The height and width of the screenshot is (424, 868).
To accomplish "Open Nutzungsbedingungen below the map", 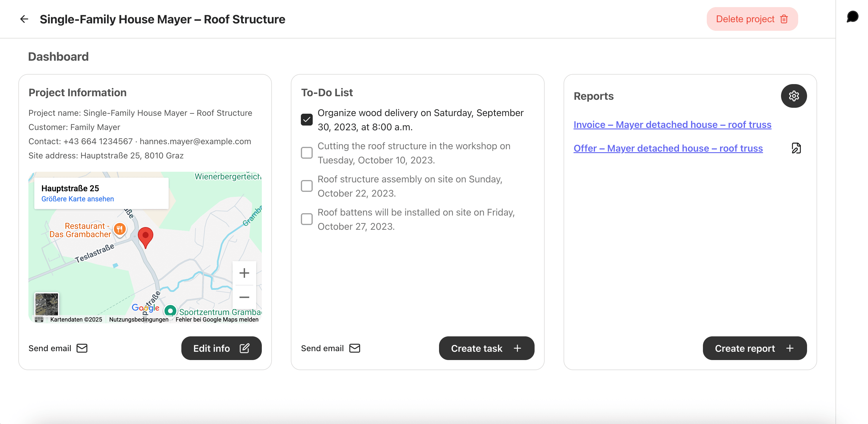I will (x=138, y=319).
